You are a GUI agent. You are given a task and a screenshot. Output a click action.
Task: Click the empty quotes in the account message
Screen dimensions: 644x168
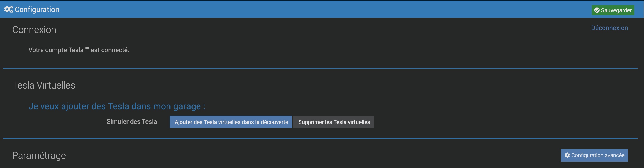(x=87, y=49)
